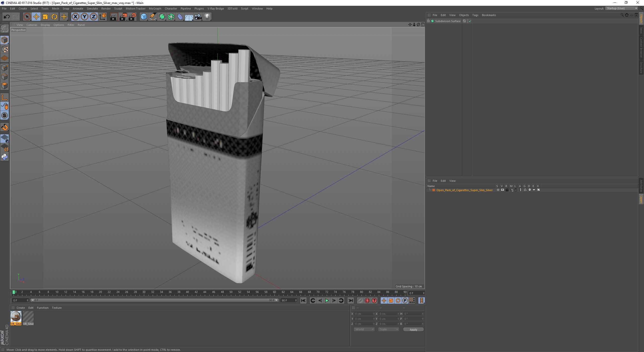Open the Scale mode dropdown
The image size is (644, 352).
388,329
